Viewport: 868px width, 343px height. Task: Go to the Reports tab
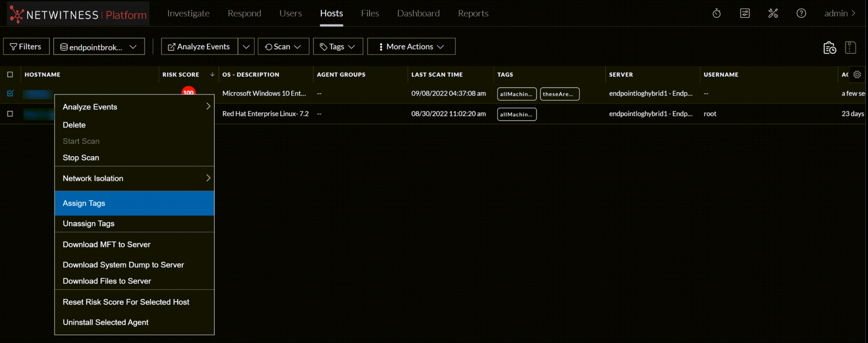coord(473,13)
